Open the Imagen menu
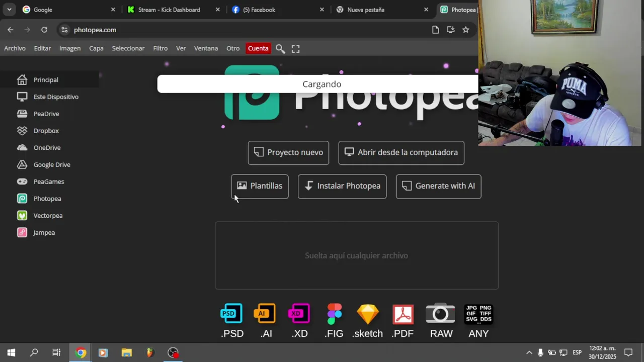The image size is (644, 362). [70, 48]
